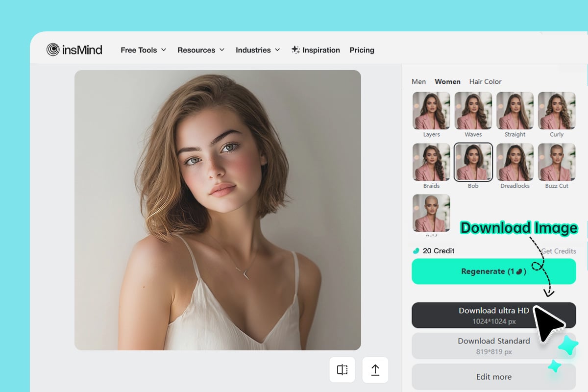Click the upload image icon
This screenshot has height=392, width=588.
pos(375,370)
